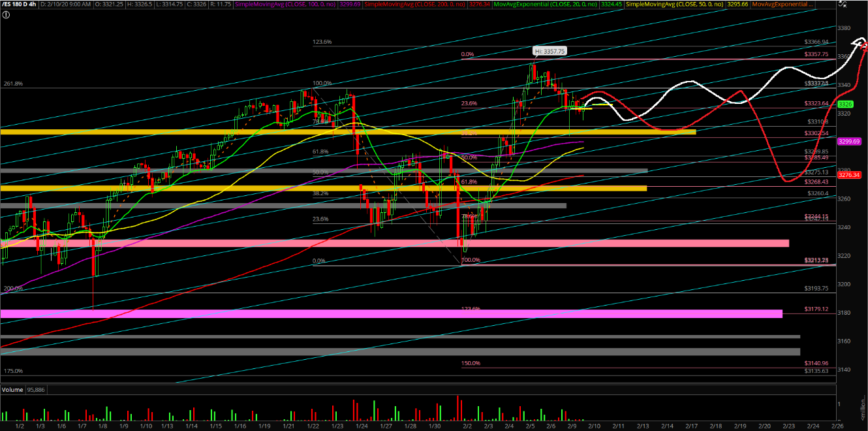Viewport: 868px width, 431px height.
Task: Click the $3323.64 Fibonacci level label
Action: coord(816,103)
